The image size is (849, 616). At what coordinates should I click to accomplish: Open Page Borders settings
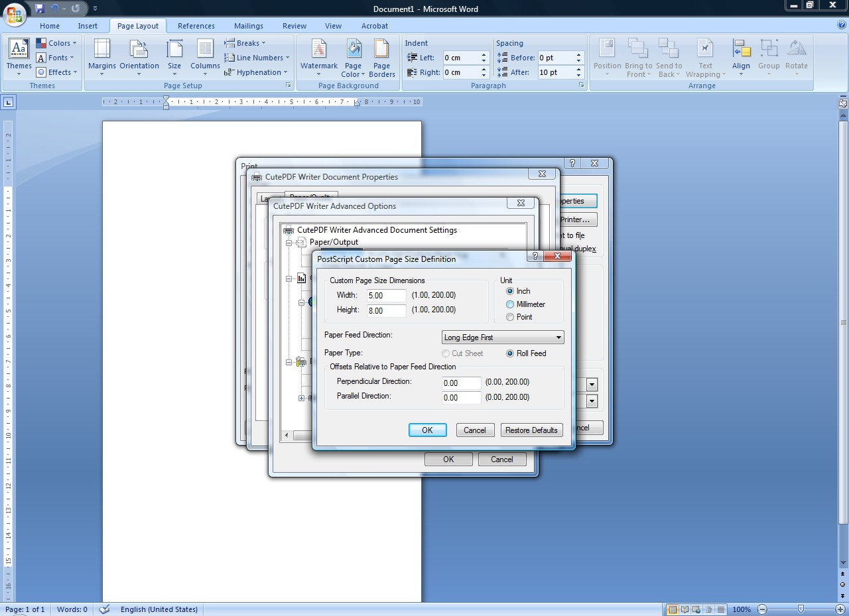click(381, 58)
